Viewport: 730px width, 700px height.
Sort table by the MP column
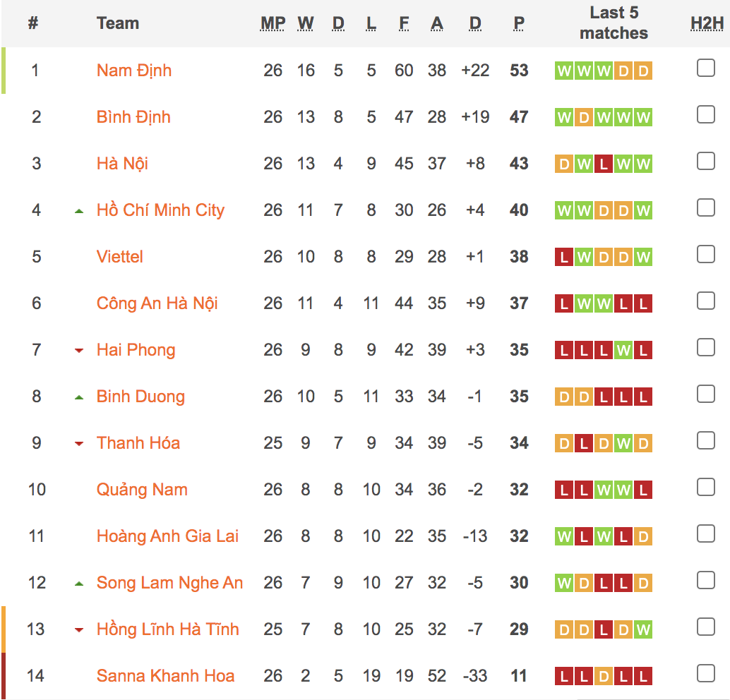(273, 23)
